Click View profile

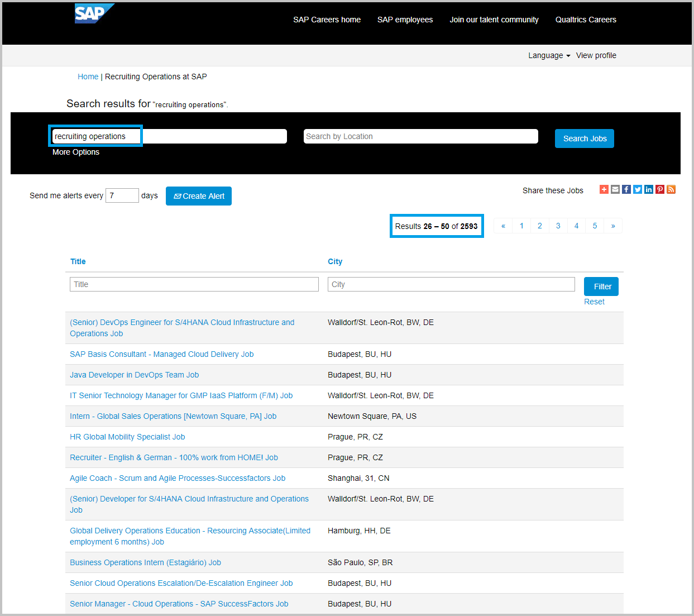point(596,55)
